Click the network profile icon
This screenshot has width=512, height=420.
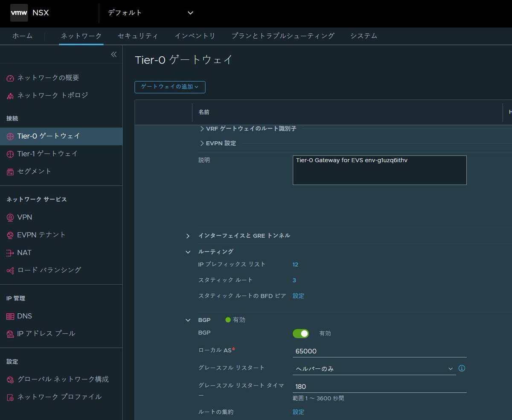(10, 397)
